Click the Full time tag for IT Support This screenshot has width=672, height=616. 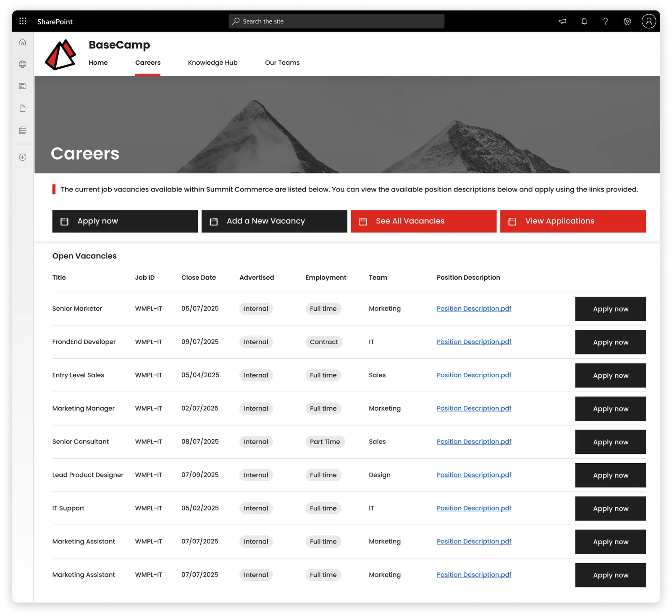[x=323, y=509]
